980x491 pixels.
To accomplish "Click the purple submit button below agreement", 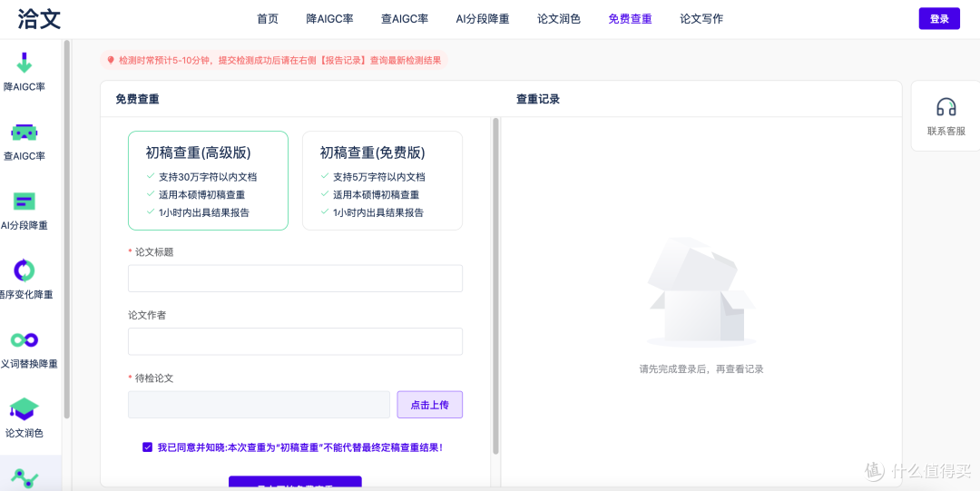I will point(295,482).
